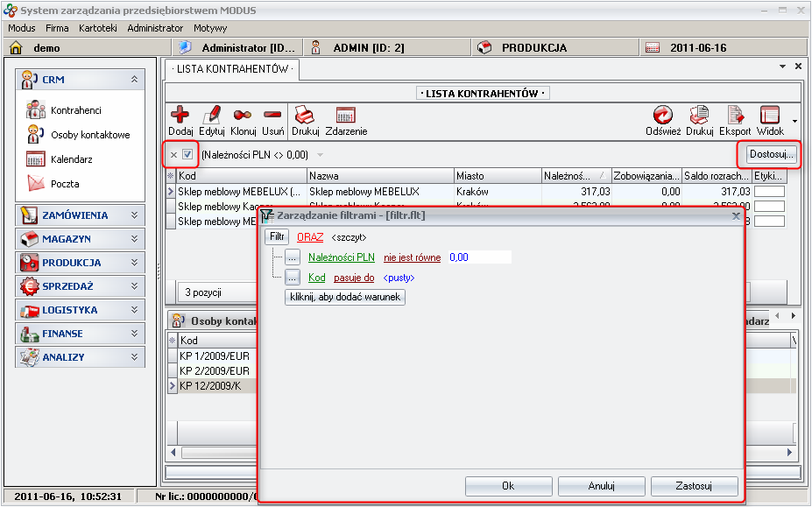
Task: Click the 0,00 filter value field
Action: (478, 257)
